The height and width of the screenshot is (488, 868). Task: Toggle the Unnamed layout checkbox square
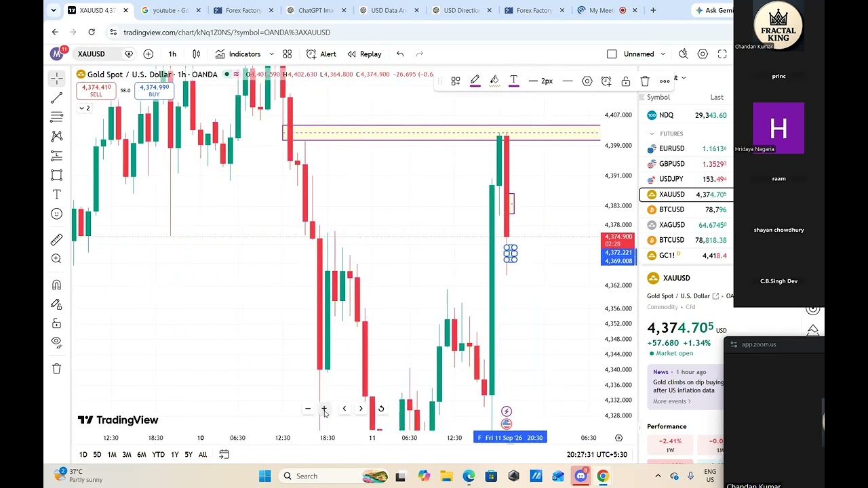point(612,54)
